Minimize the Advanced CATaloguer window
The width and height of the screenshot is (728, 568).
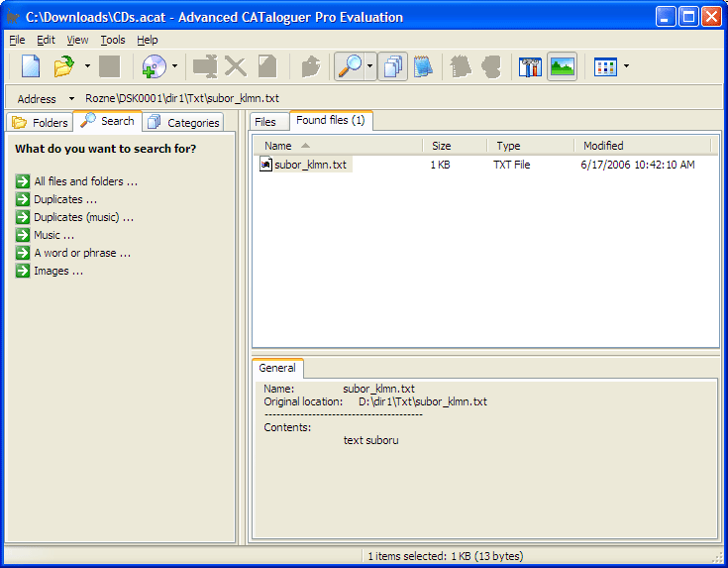click(x=666, y=17)
